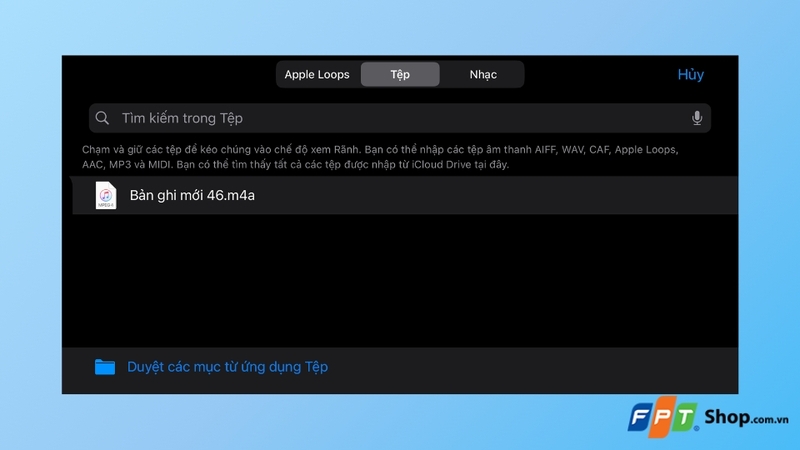Tap the Hủy cancel button
The width and height of the screenshot is (800, 450).
click(690, 74)
